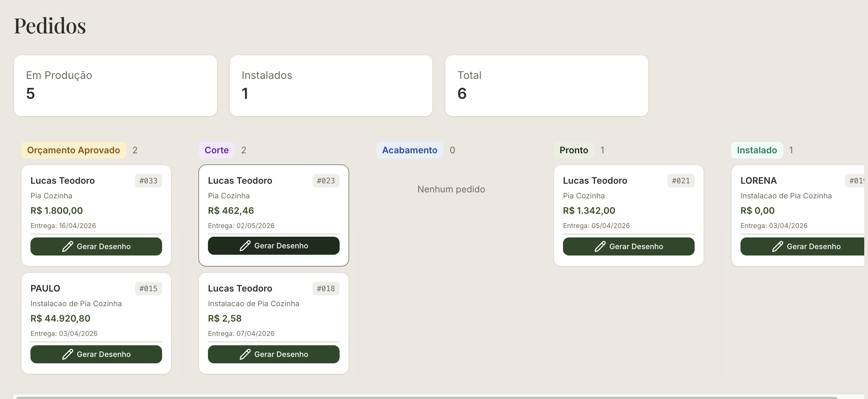Click the horizontal scrollbar at the bottom
Viewport: 868px width, 399px height.
426,397
